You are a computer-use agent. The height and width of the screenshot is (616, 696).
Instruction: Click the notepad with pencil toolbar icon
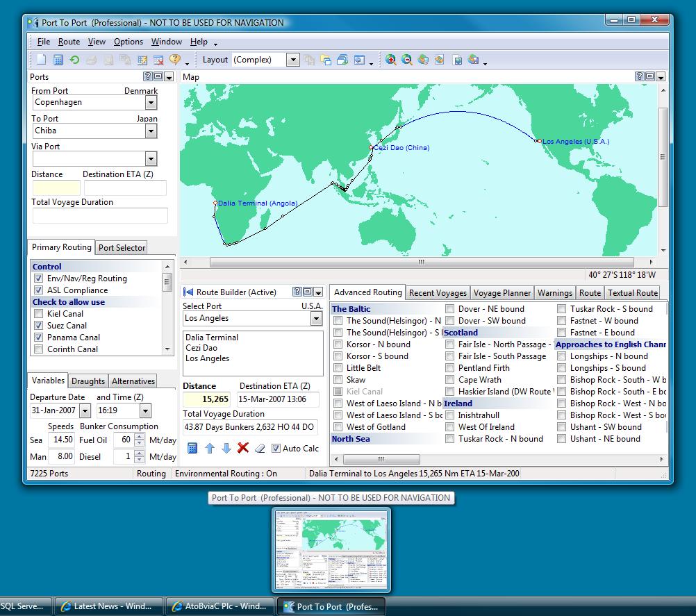pyautogui.click(x=142, y=60)
